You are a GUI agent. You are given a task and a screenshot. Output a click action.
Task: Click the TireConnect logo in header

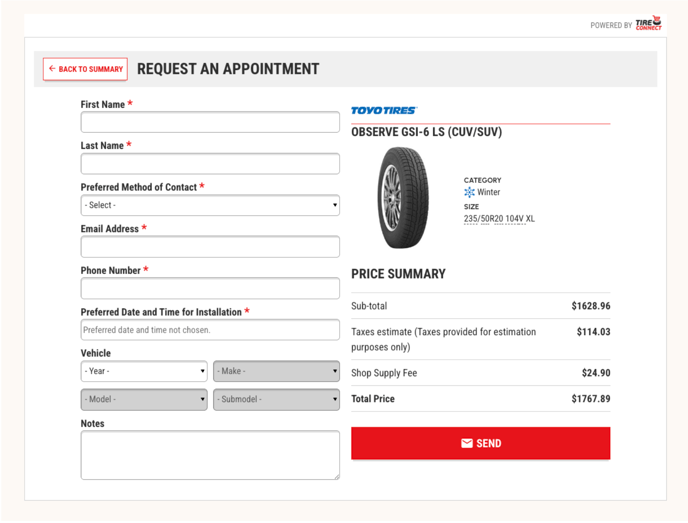pos(648,24)
